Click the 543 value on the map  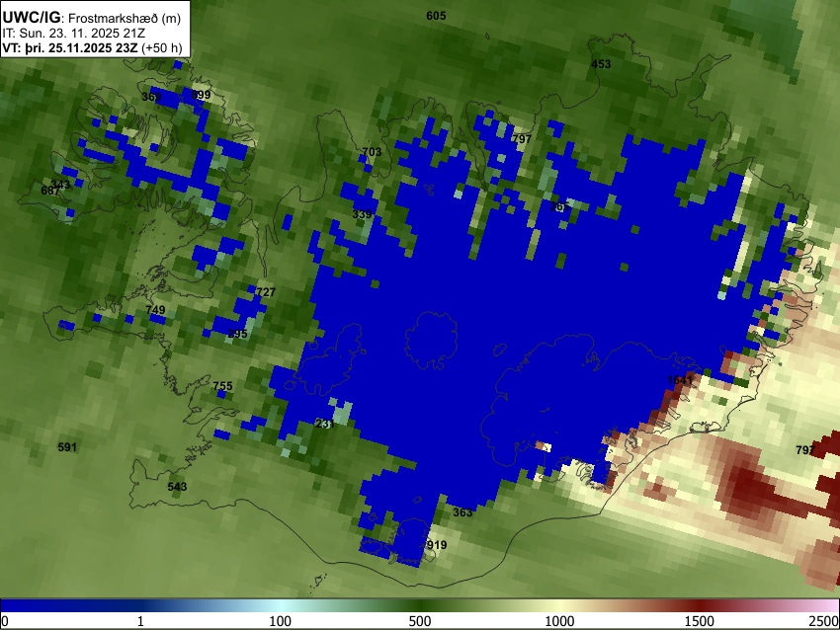click(177, 486)
